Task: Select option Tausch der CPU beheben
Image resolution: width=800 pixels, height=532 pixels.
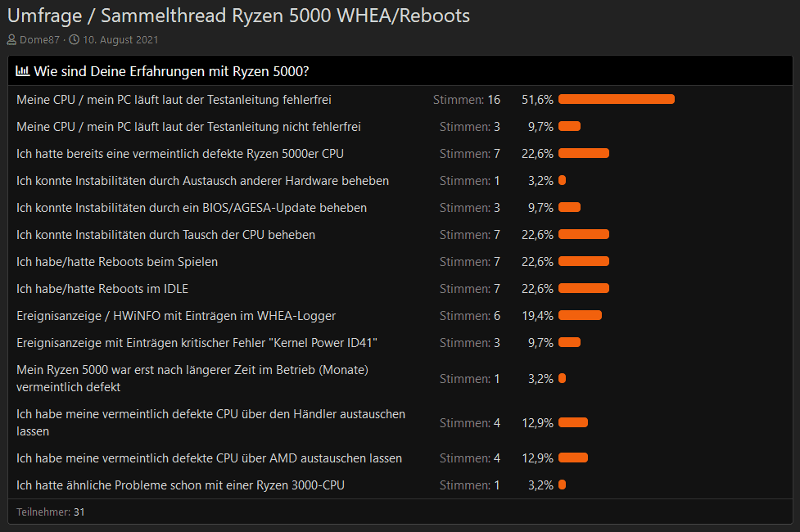Action: point(165,235)
